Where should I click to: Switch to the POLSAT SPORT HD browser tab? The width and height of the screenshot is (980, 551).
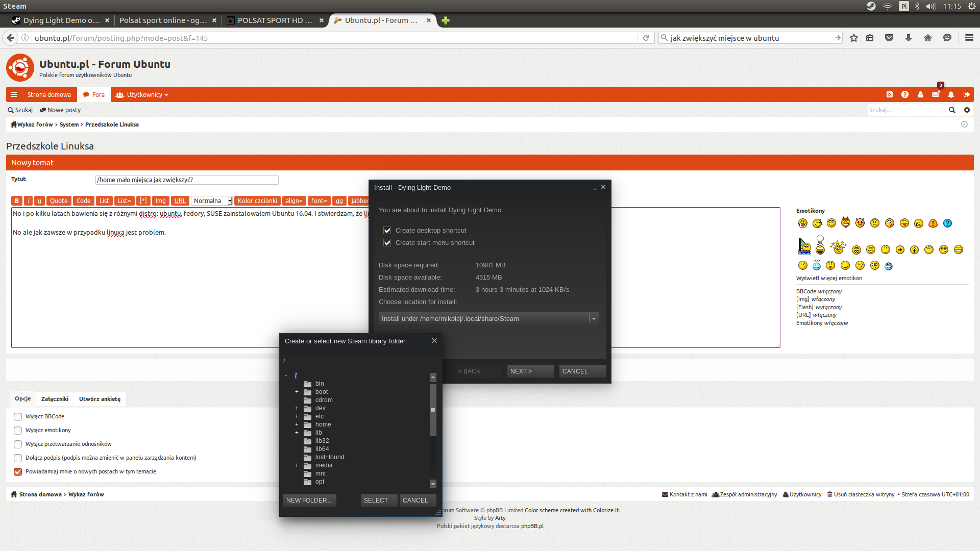click(275, 20)
